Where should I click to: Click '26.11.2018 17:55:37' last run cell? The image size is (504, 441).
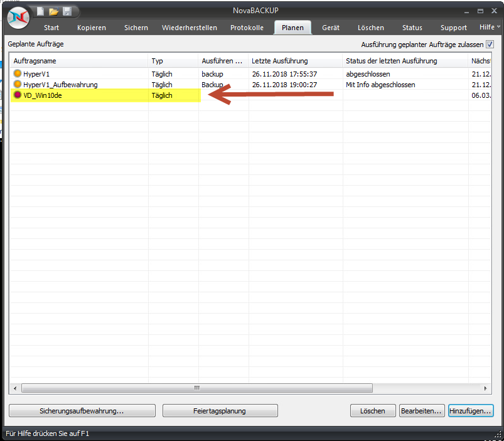click(x=284, y=74)
